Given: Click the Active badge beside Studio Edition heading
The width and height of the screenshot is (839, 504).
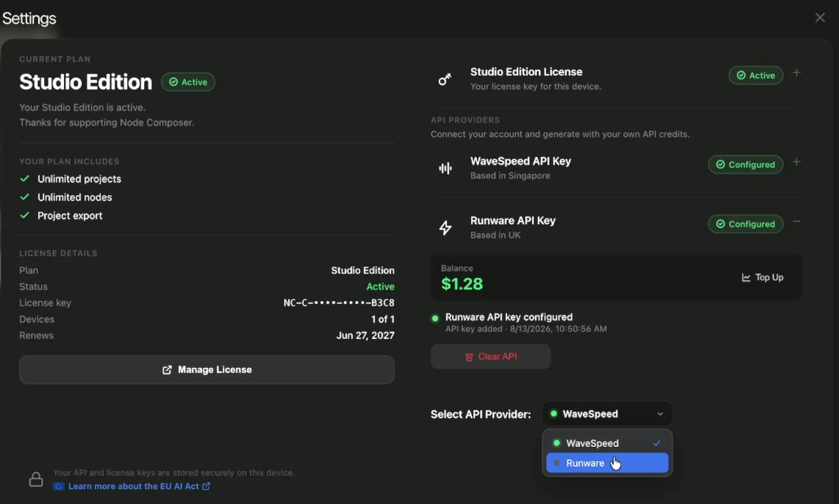Looking at the screenshot, I should (x=188, y=82).
